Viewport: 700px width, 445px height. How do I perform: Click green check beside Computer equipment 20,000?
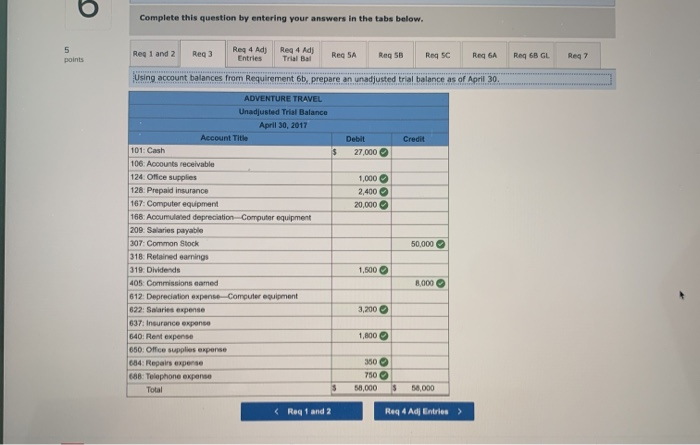pos(383,205)
